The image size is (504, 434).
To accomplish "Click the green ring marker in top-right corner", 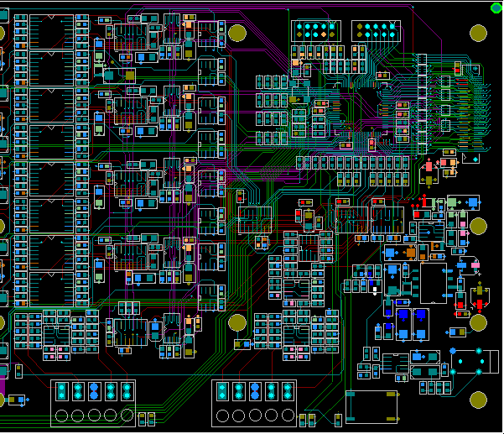I will coord(496,7).
